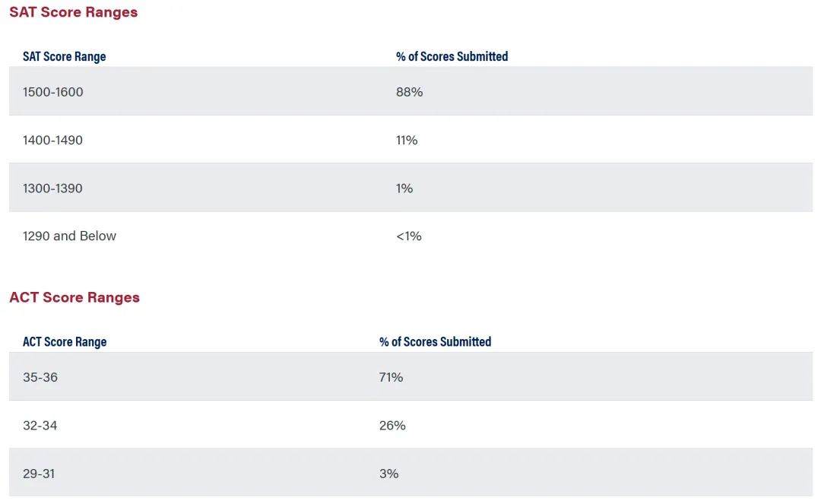Select the 1290 and Below cell
The height and width of the screenshot is (504, 821).
click(69, 236)
